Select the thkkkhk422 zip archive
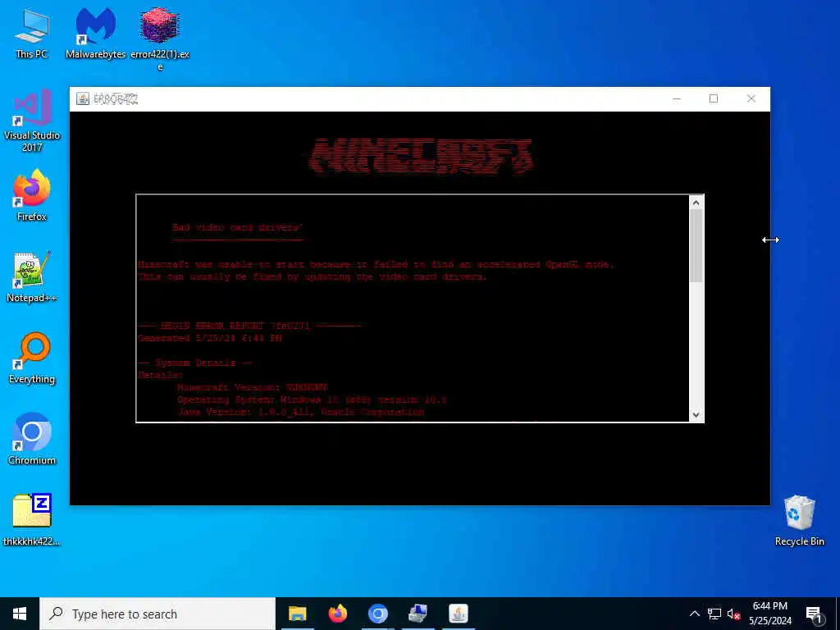 (x=32, y=519)
